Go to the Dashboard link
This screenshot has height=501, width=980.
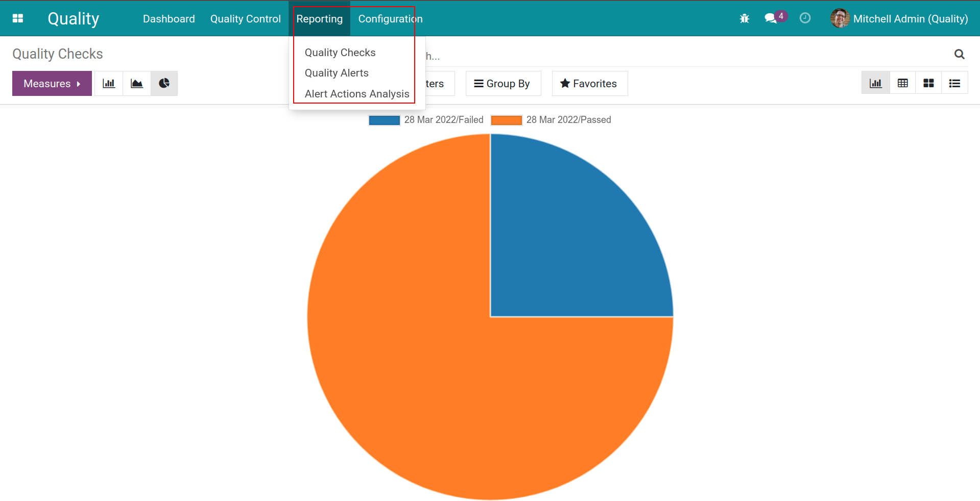pyautogui.click(x=169, y=18)
